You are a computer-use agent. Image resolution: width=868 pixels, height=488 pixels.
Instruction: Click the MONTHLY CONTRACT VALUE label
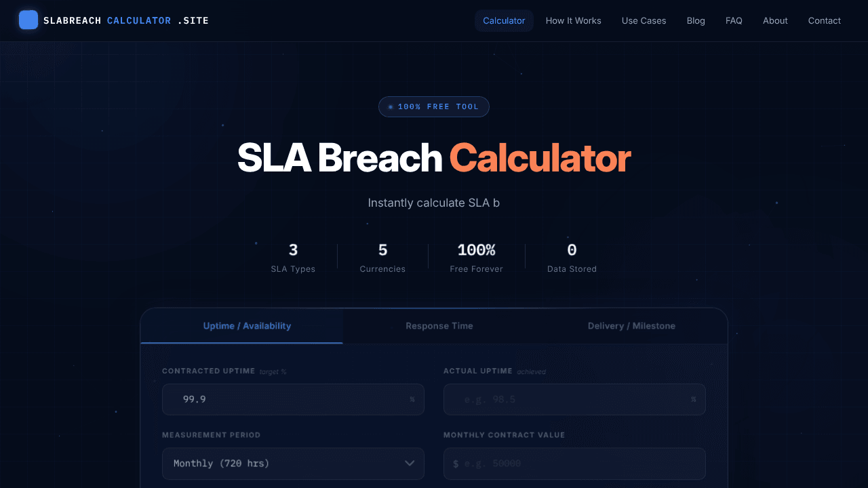[504, 435]
